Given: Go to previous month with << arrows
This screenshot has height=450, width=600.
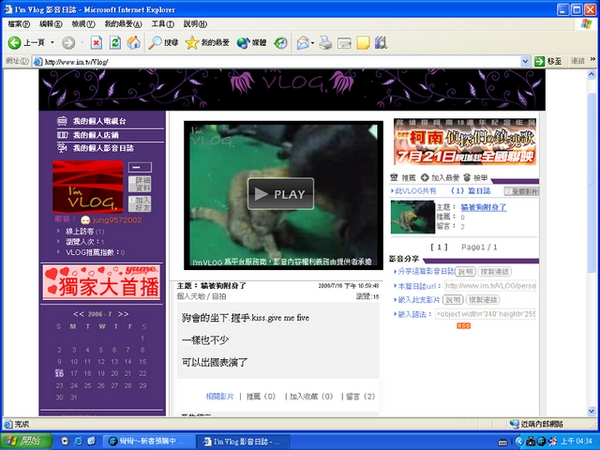Looking at the screenshot, I should [78, 314].
